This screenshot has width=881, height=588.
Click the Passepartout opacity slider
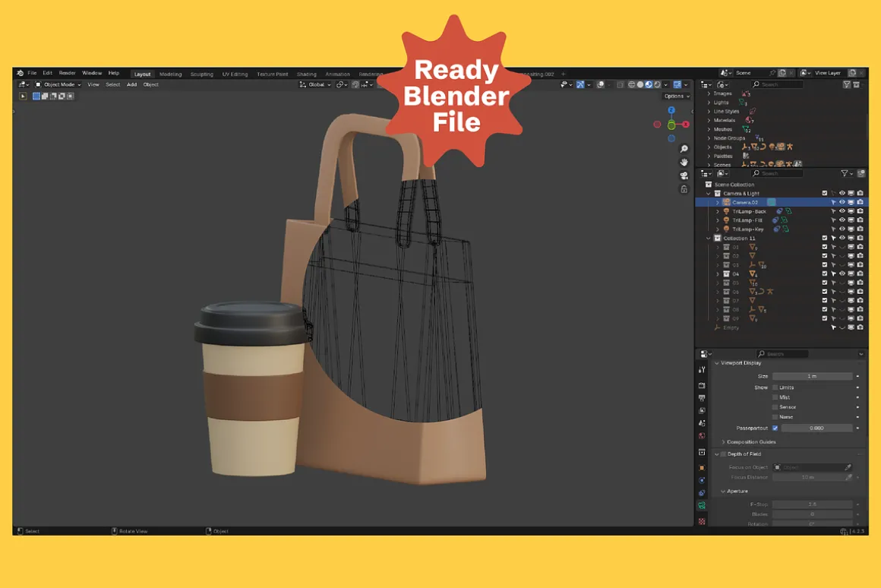[816, 428]
